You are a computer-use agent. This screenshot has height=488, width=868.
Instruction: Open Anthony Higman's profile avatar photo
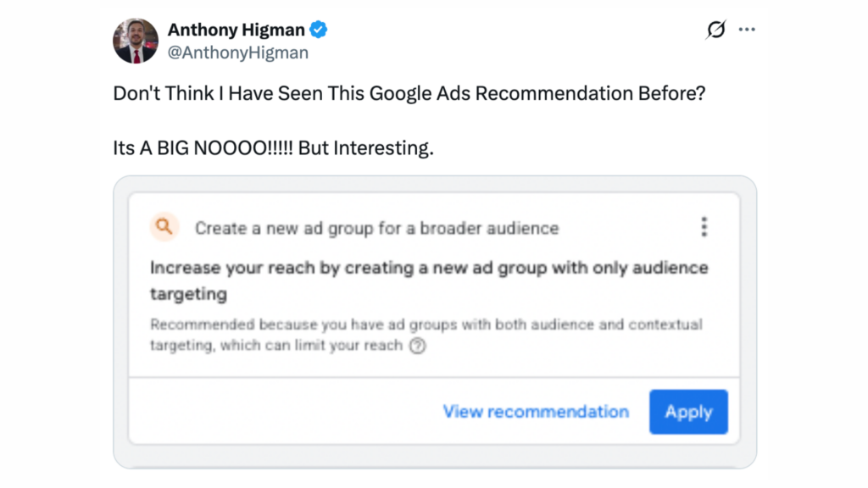(136, 41)
